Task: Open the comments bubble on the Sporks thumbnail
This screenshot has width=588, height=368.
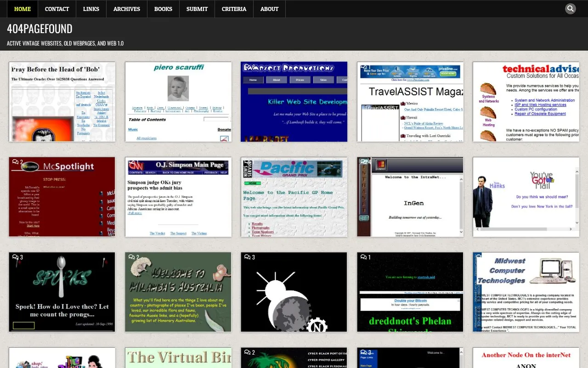Action: (17, 257)
